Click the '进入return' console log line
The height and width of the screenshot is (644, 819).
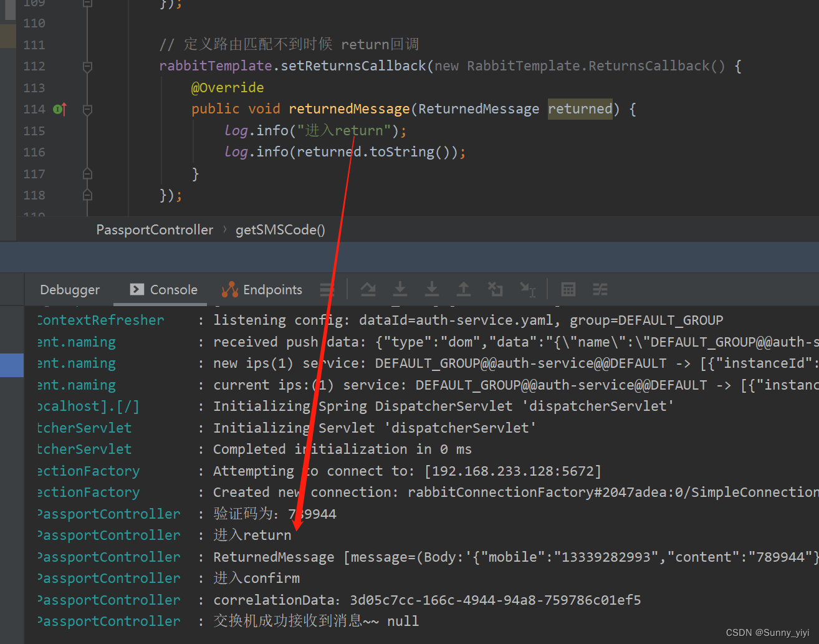pyautogui.click(x=252, y=536)
